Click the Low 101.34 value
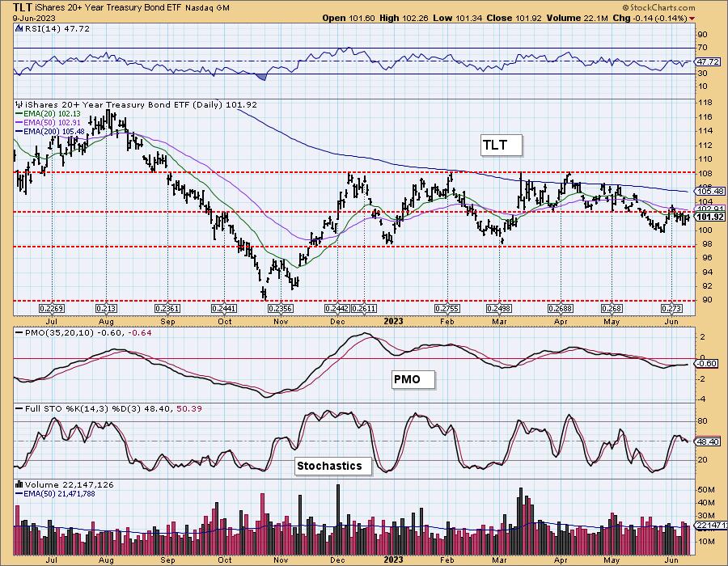This screenshot has height=566, width=728. (457, 18)
